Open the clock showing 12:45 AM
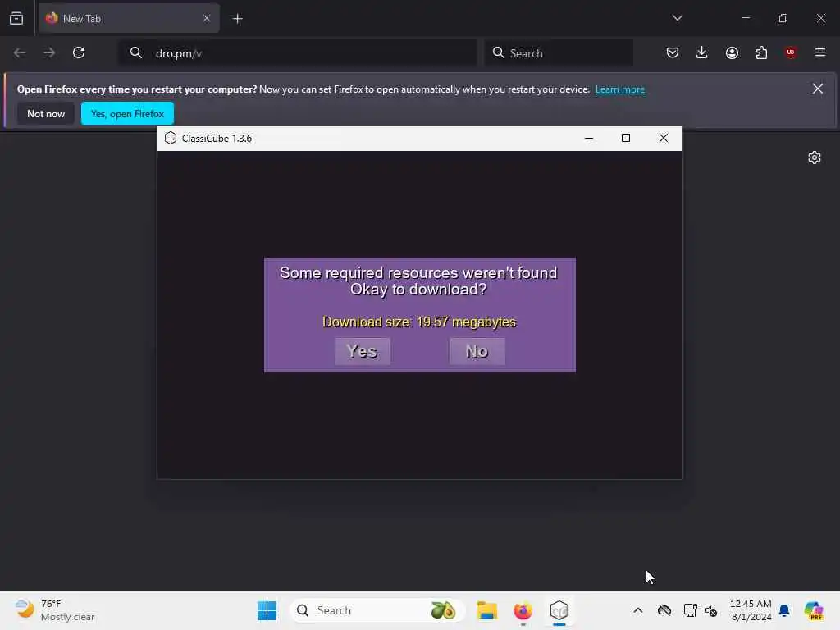 click(751, 610)
